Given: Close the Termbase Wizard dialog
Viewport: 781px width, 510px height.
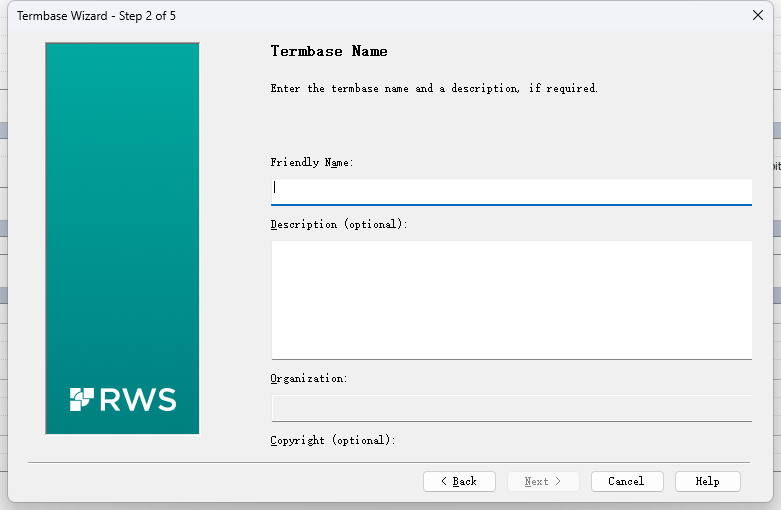Looking at the screenshot, I should (x=758, y=15).
